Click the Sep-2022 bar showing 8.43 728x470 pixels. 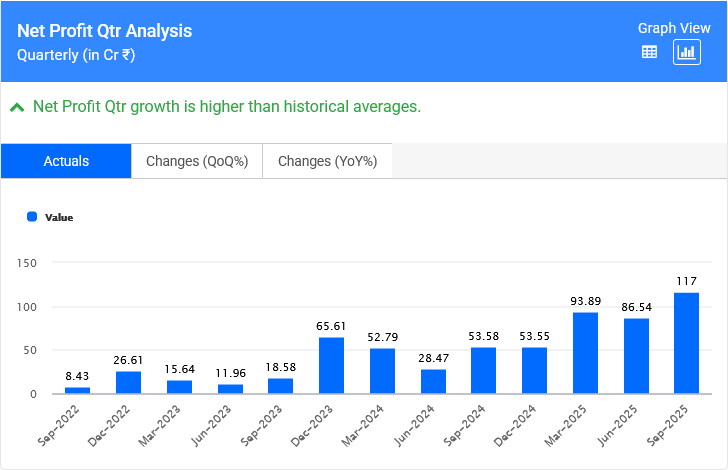tap(77, 390)
